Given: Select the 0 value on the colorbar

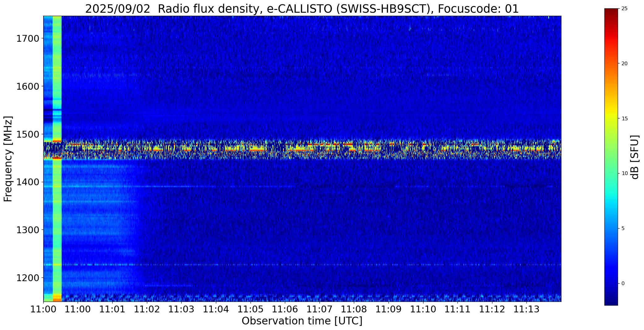Looking at the screenshot, I should [x=623, y=284].
